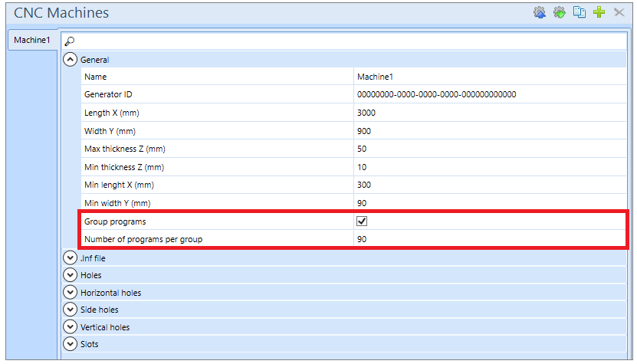Image resolution: width=637 pixels, height=364 pixels.
Task: Expand the Slots section
Action: click(x=71, y=344)
